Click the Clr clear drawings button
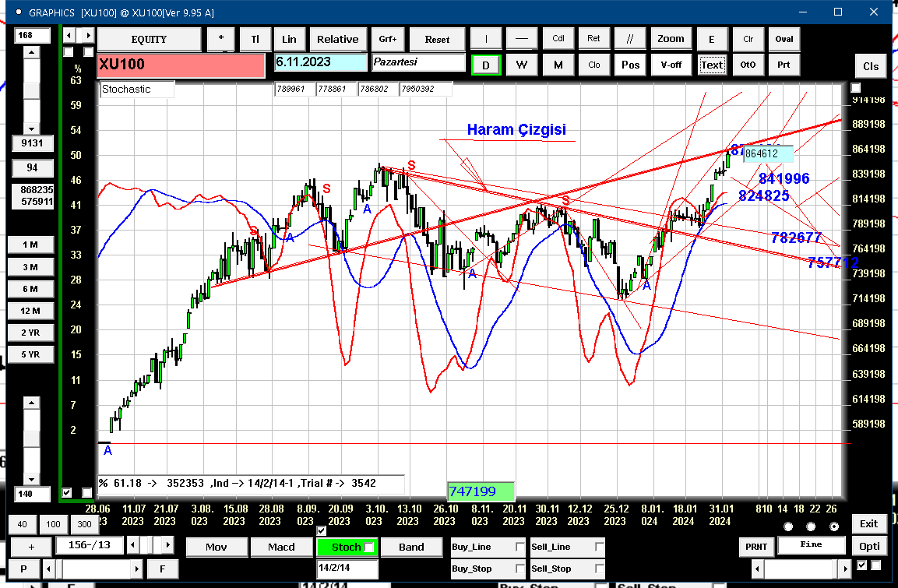 pos(748,39)
